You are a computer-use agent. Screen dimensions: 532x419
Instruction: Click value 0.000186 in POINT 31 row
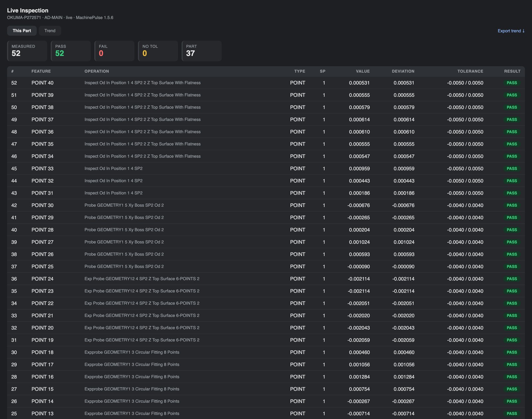(359, 193)
